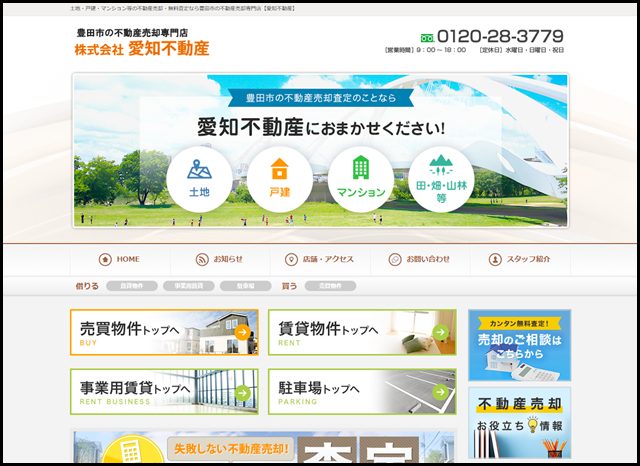Click the 土地 map pin icon circle

199,180
